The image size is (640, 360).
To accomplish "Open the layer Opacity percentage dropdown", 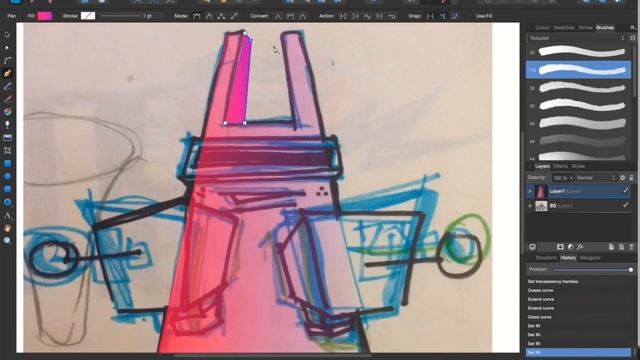I will (x=562, y=178).
